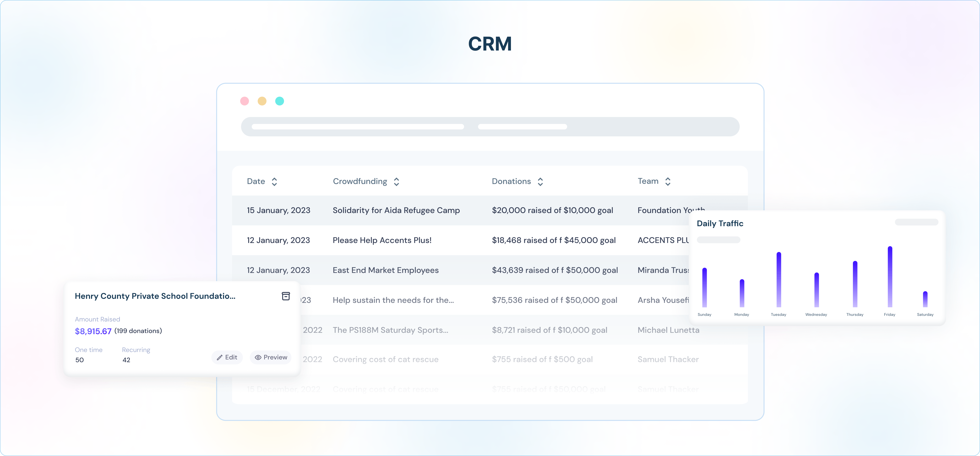The height and width of the screenshot is (456, 980).
Task: Click the Recurring donations count 42
Action: [126, 360]
